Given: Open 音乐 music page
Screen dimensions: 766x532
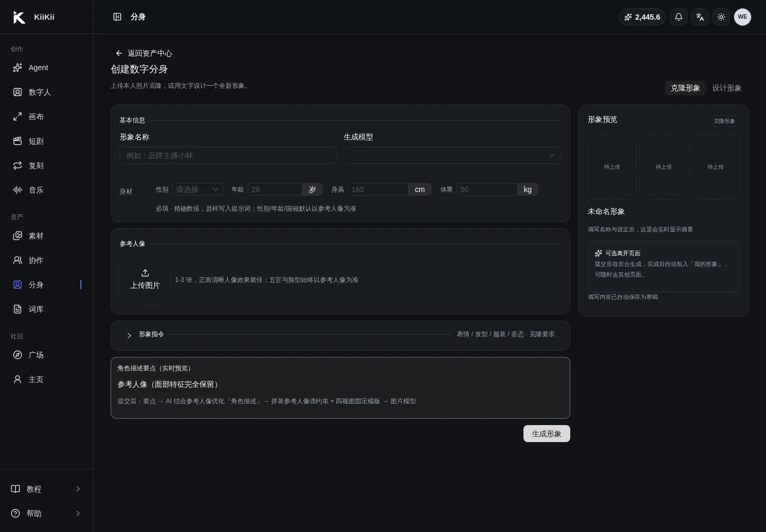Looking at the screenshot, I should [x=47, y=190].
